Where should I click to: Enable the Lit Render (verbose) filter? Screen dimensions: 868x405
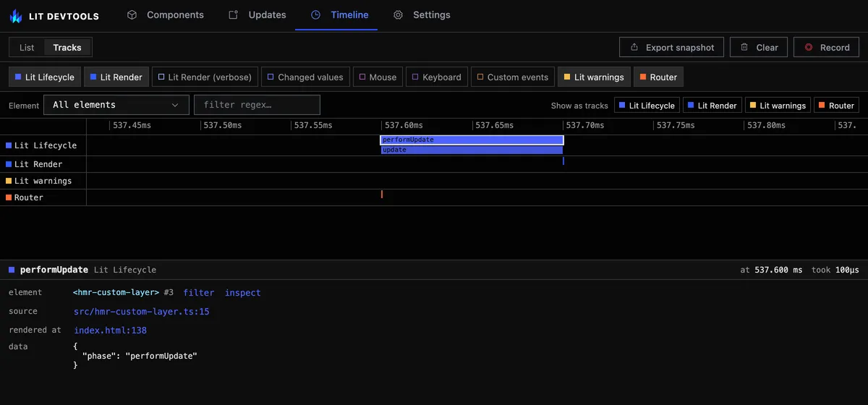pyautogui.click(x=205, y=77)
